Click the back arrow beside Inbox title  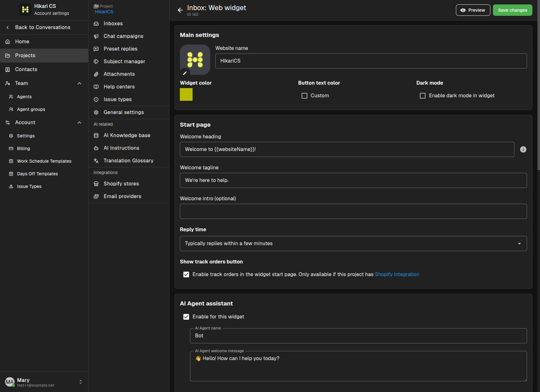click(180, 10)
